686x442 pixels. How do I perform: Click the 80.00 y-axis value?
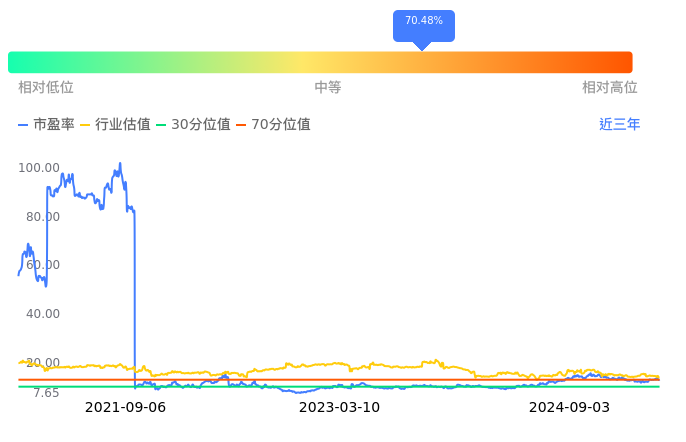42,217
